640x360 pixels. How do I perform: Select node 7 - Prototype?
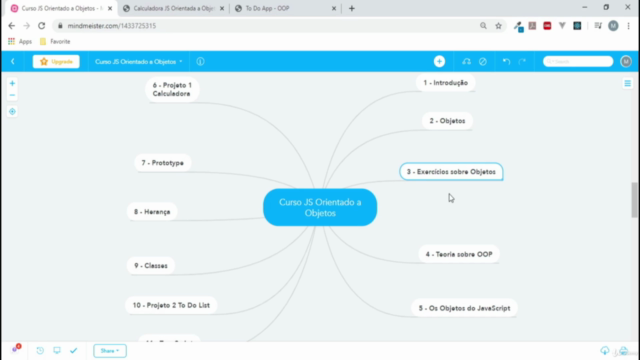(x=162, y=163)
